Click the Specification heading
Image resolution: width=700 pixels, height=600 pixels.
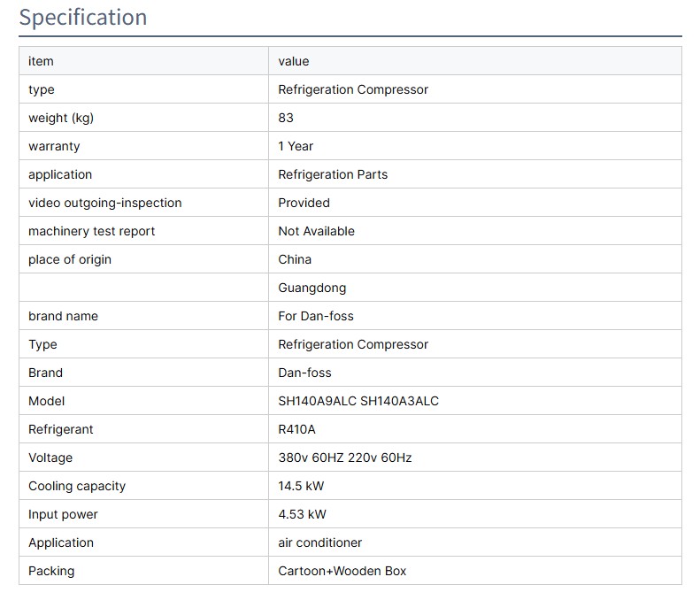click(83, 18)
